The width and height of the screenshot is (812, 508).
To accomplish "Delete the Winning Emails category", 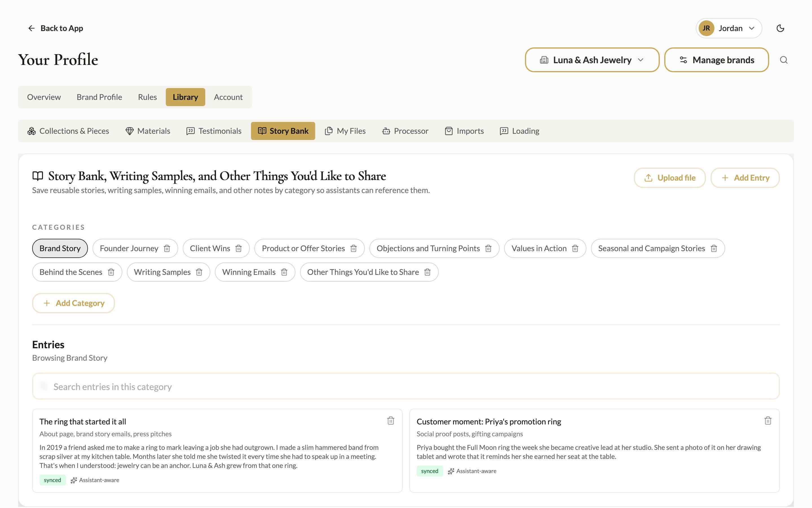I will [284, 272].
